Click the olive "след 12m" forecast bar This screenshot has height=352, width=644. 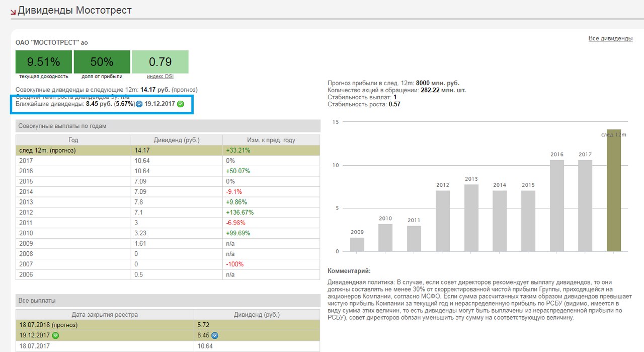(x=614, y=190)
